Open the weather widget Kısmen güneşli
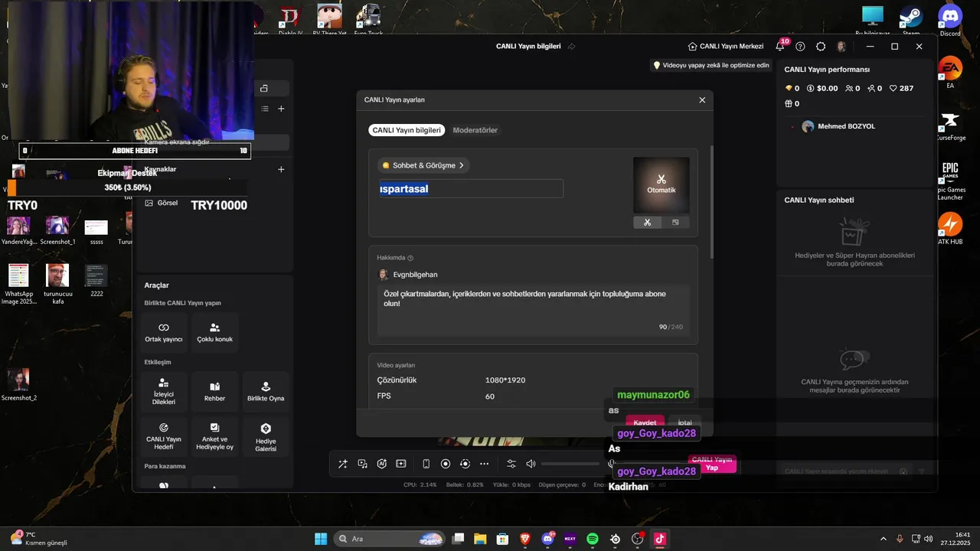980x551 pixels. pyautogui.click(x=38, y=539)
